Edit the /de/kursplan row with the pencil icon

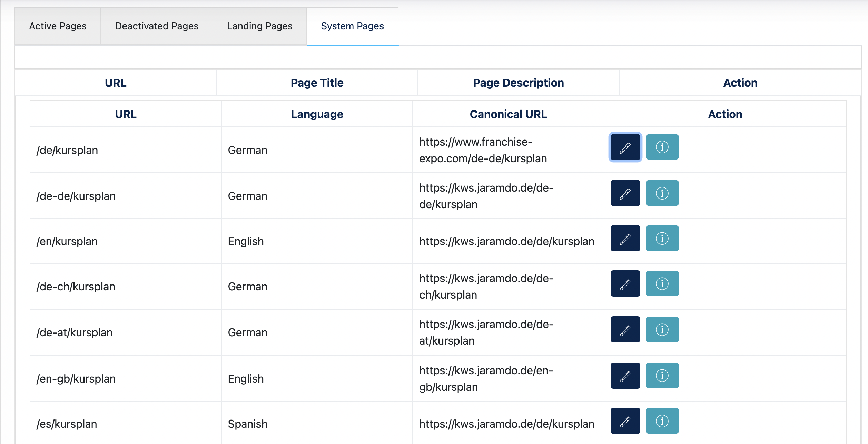pos(625,147)
